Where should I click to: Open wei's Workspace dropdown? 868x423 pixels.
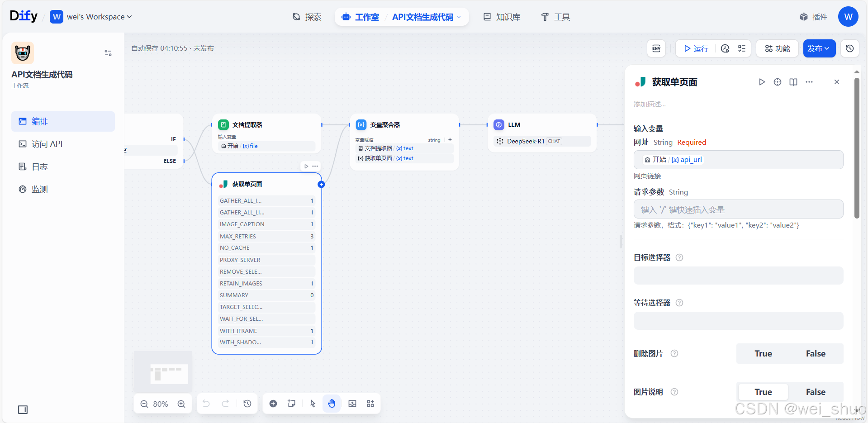(91, 17)
